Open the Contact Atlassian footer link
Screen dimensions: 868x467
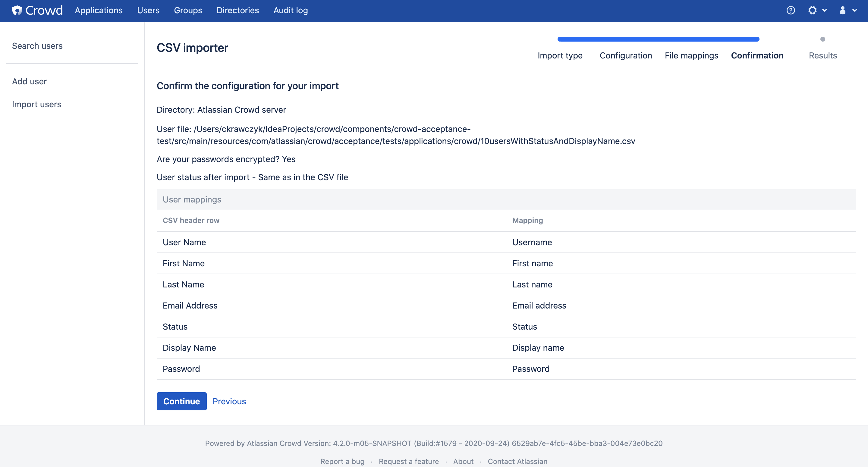(x=517, y=461)
